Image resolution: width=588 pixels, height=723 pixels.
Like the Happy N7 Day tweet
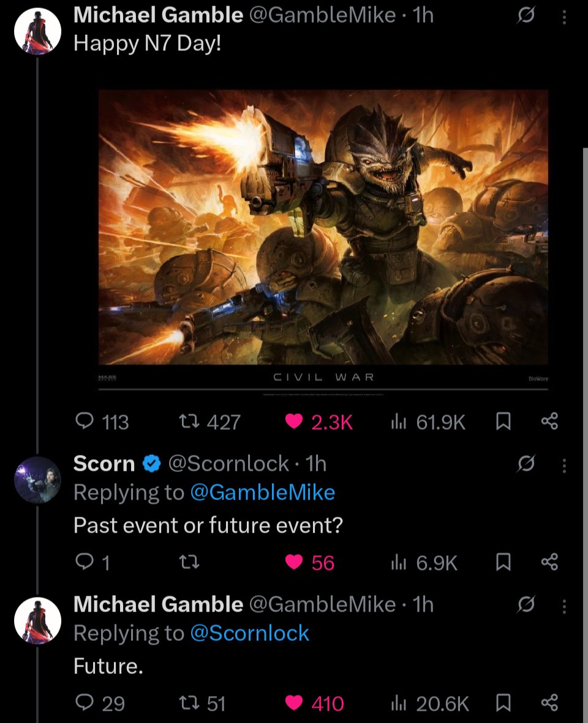pos(295,421)
